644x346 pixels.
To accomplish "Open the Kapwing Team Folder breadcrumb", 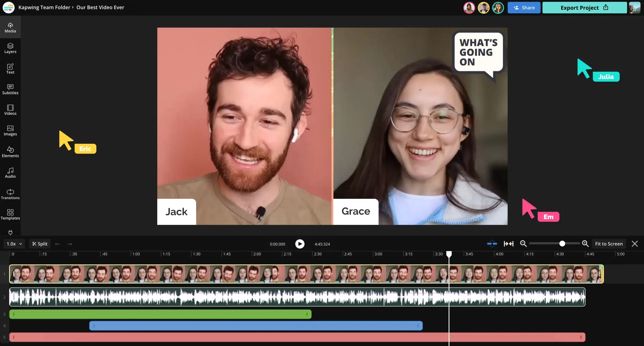I will [x=44, y=7].
